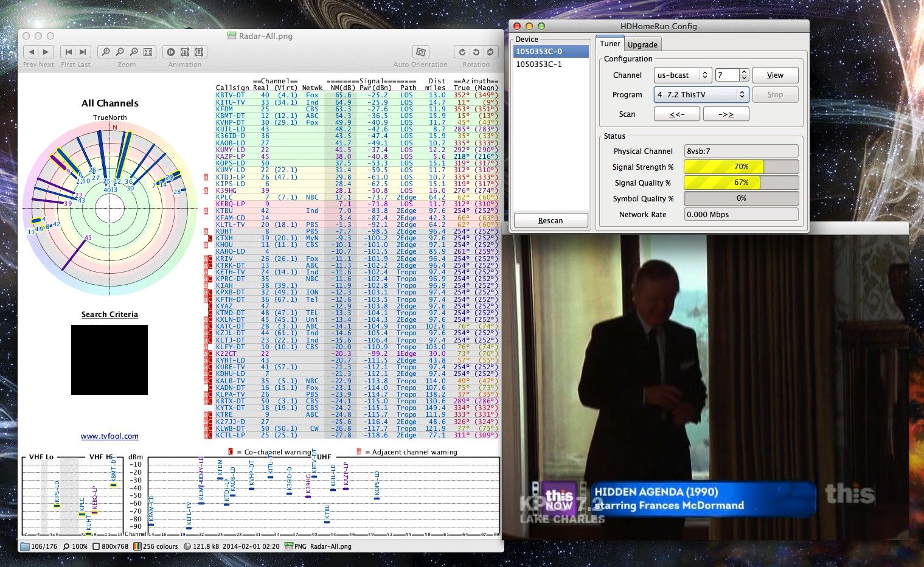Click the colour palette icon beside 256 colours
Image resolution: width=924 pixels, height=567 pixels.
click(137, 546)
